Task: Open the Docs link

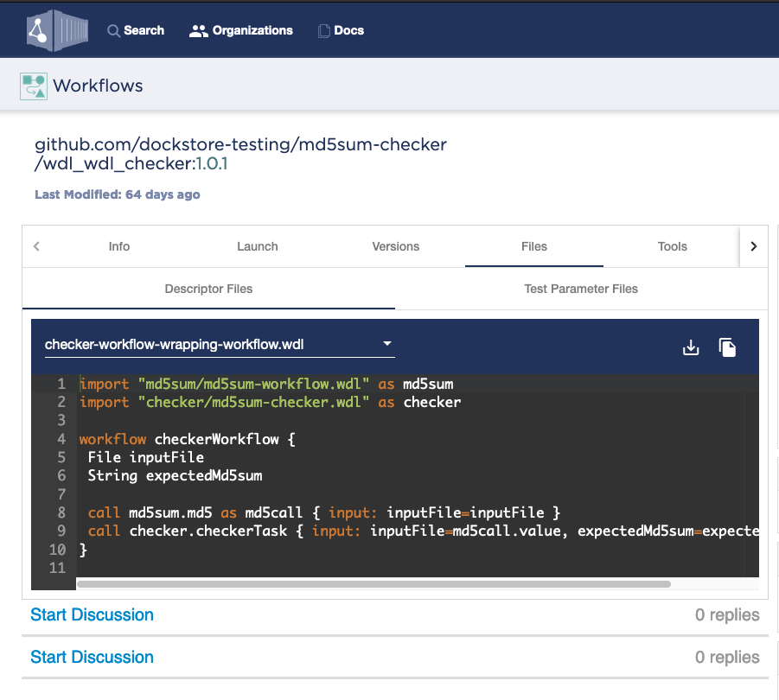Action: (x=348, y=31)
